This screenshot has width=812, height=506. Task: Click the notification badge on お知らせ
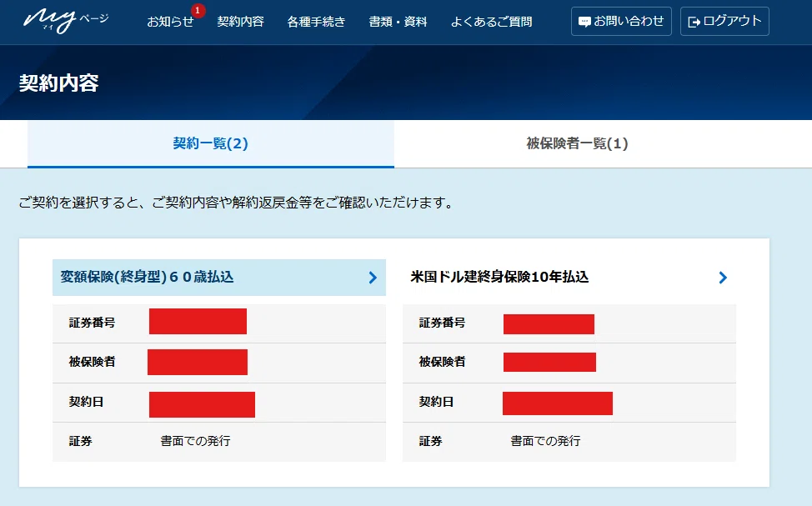coord(198,10)
